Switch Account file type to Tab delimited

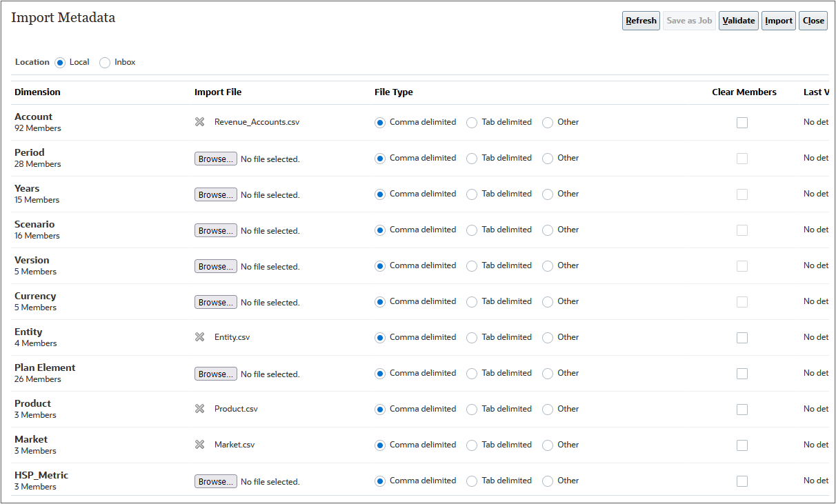[471, 122]
